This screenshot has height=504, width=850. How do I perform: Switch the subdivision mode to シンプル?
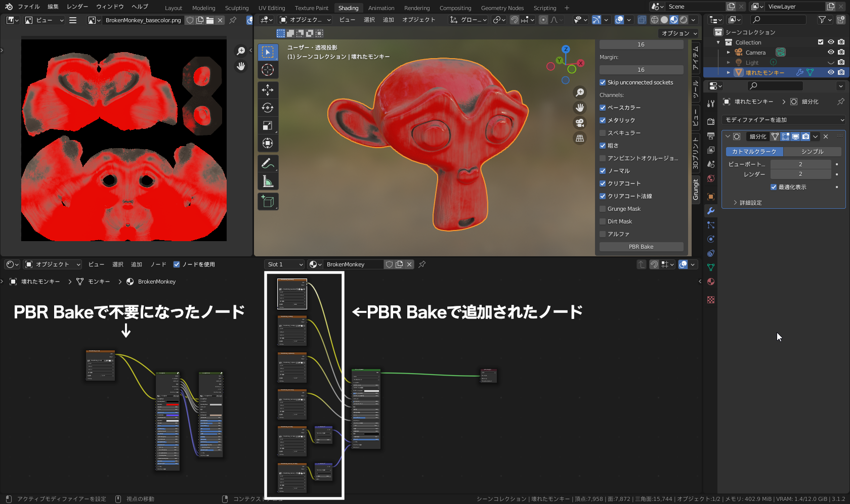pos(812,152)
